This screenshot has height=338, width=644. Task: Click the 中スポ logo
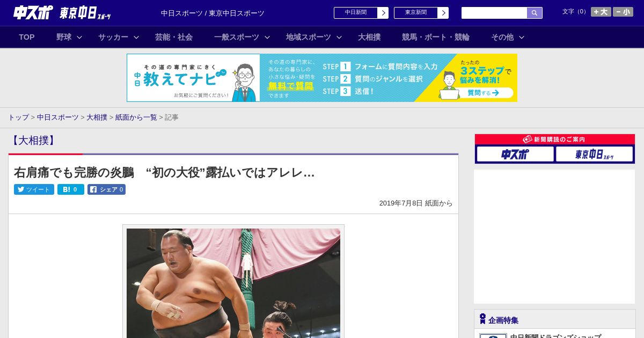(x=32, y=12)
